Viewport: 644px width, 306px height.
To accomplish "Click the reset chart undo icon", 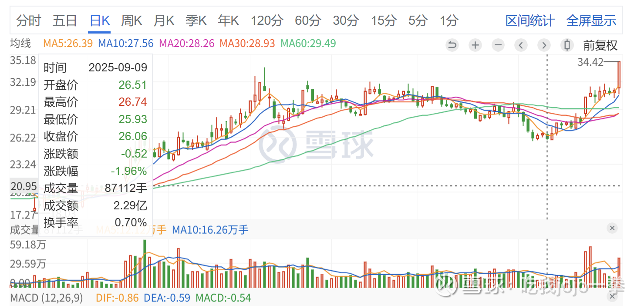I will (x=452, y=45).
